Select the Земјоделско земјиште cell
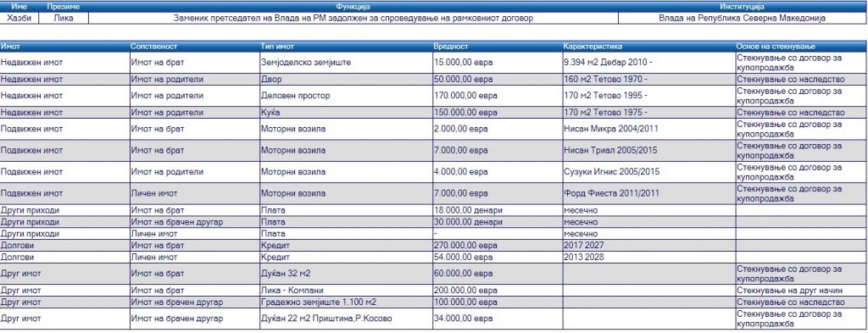 pyautogui.click(x=346, y=63)
